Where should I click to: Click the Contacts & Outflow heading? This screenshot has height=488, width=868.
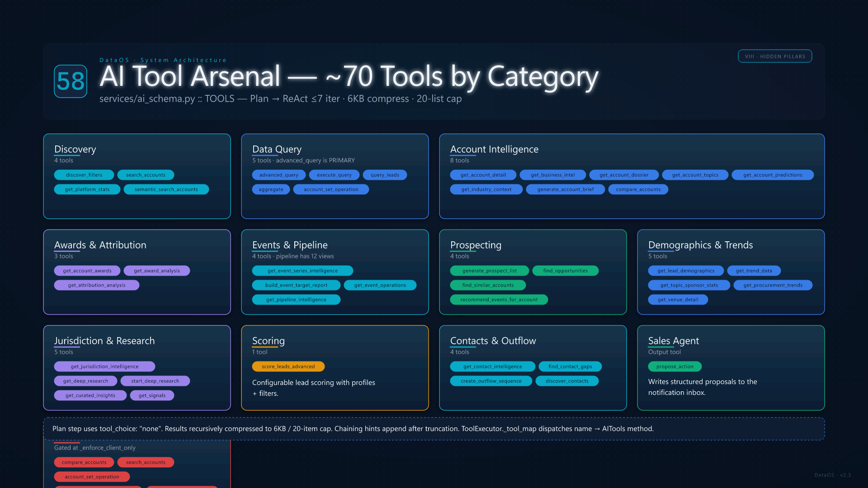pos(493,341)
